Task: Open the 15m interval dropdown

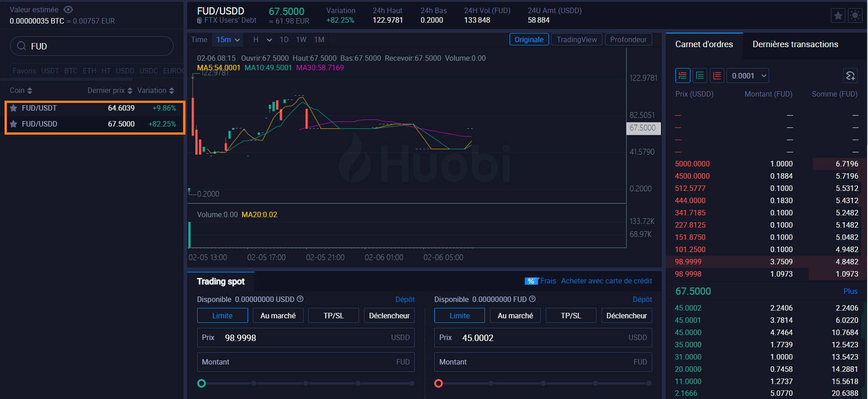Action: tap(228, 40)
